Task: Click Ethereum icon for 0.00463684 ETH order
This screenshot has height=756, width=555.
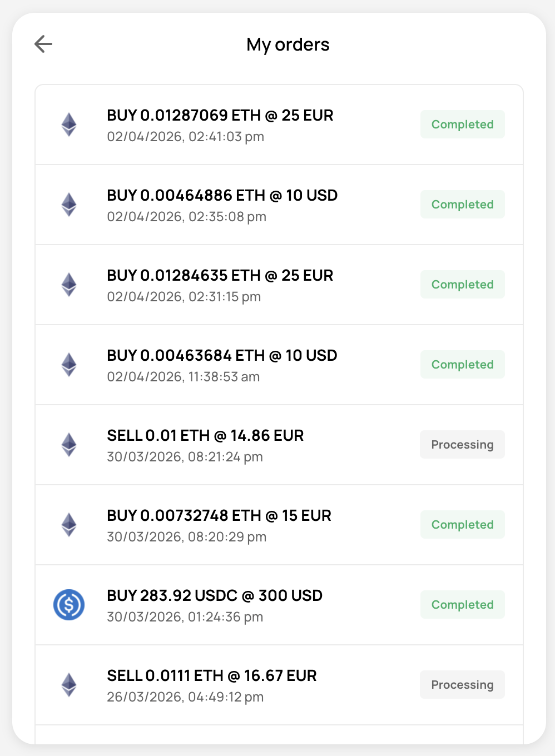Action: pyautogui.click(x=69, y=365)
